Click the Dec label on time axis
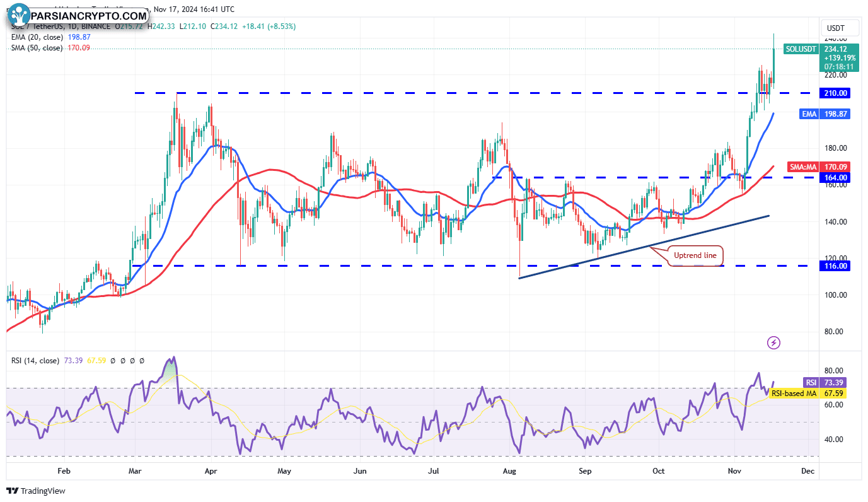868x502 pixels. [x=808, y=471]
